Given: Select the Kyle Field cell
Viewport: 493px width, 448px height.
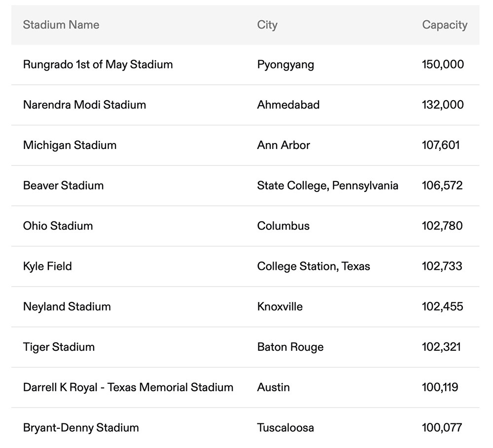Looking at the screenshot, I should (47, 266).
